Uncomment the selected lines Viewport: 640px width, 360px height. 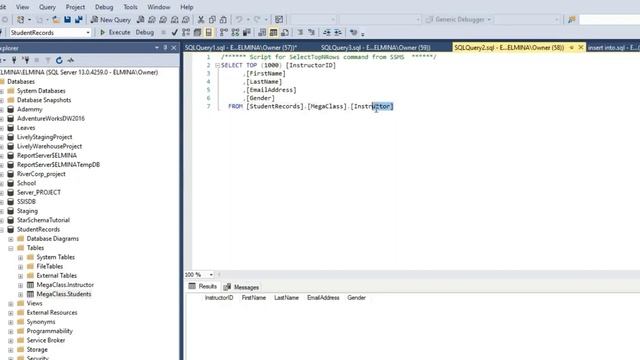click(x=311, y=32)
